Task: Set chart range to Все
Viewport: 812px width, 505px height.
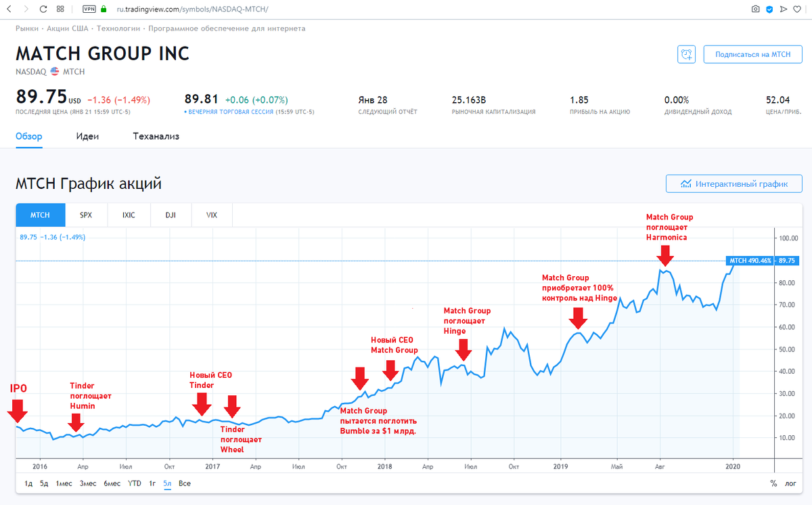Action: [x=185, y=483]
